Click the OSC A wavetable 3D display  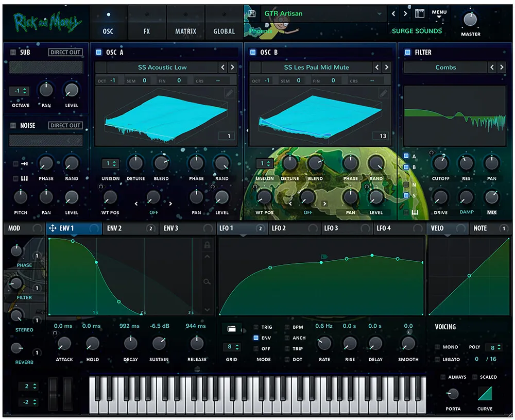(166, 116)
